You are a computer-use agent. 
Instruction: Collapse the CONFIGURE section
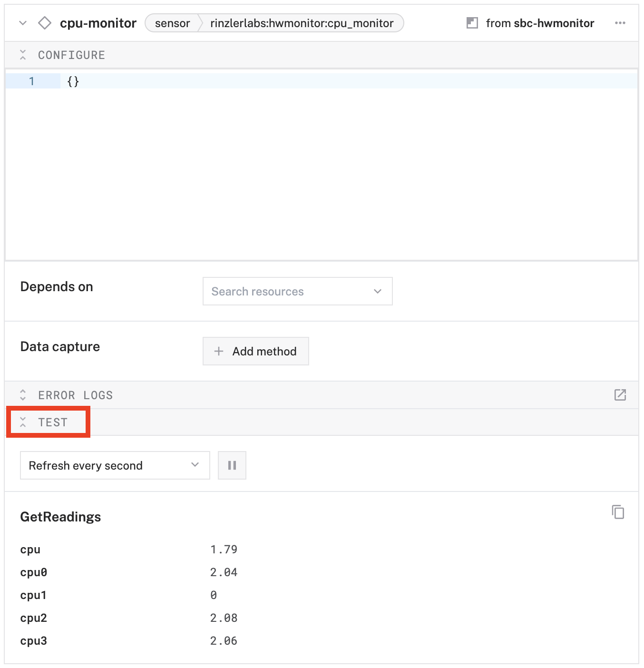tap(23, 55)
